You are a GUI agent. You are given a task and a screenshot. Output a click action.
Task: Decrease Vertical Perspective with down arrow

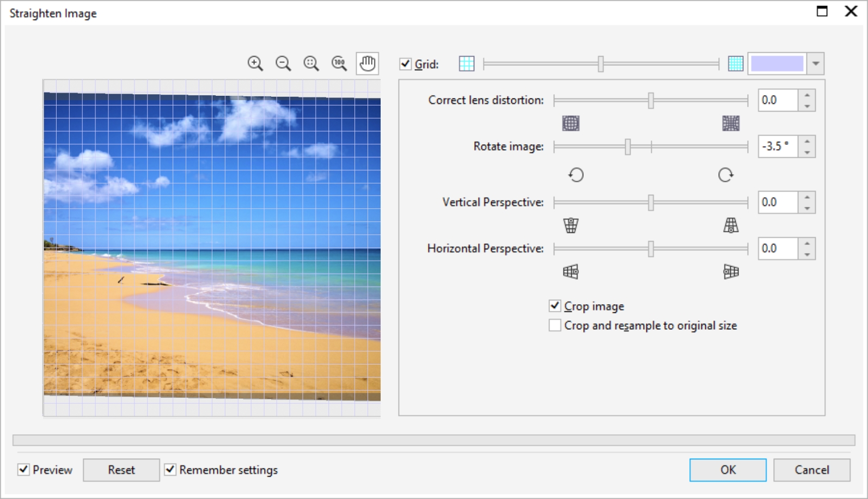click(x=807, y=208)
